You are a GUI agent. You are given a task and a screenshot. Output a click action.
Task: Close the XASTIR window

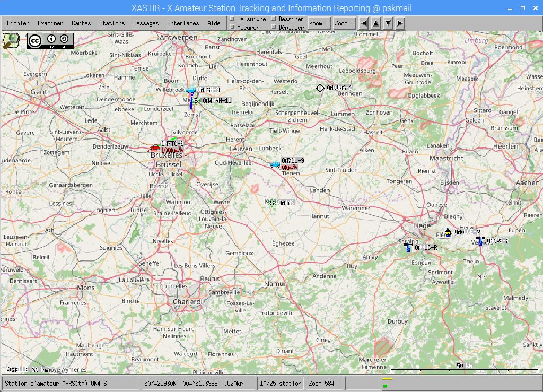[536, 8]
